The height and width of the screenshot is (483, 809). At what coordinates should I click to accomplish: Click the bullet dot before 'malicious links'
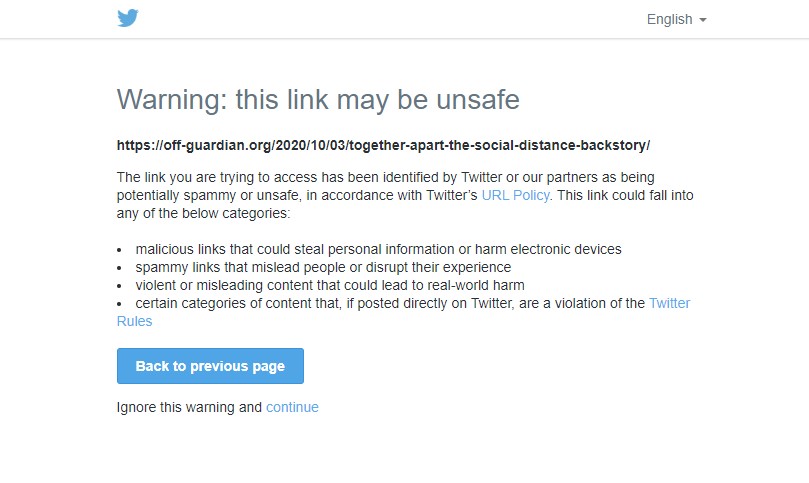tap(120, 250)
